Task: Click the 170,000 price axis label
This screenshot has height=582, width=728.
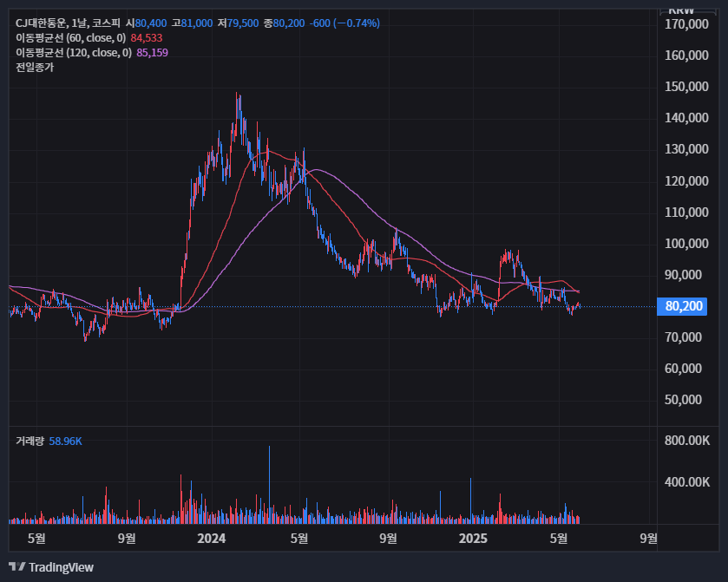Action: 686,24
